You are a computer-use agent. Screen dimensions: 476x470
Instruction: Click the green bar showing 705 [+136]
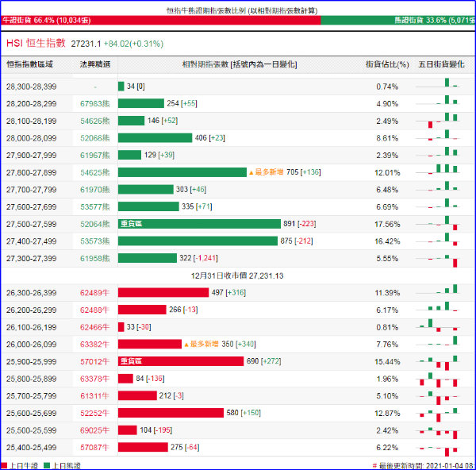click(x=182, y=172)
